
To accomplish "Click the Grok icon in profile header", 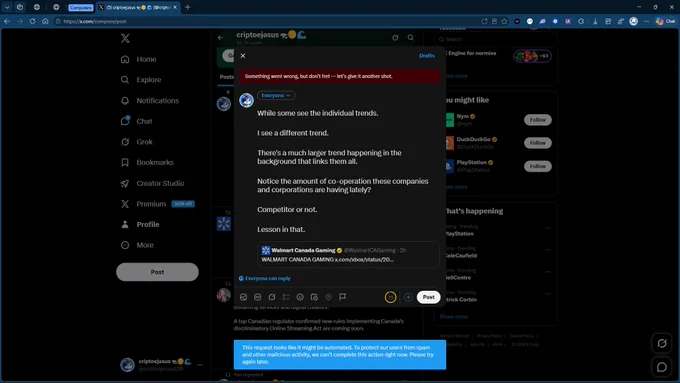I will tap(395, 38).
